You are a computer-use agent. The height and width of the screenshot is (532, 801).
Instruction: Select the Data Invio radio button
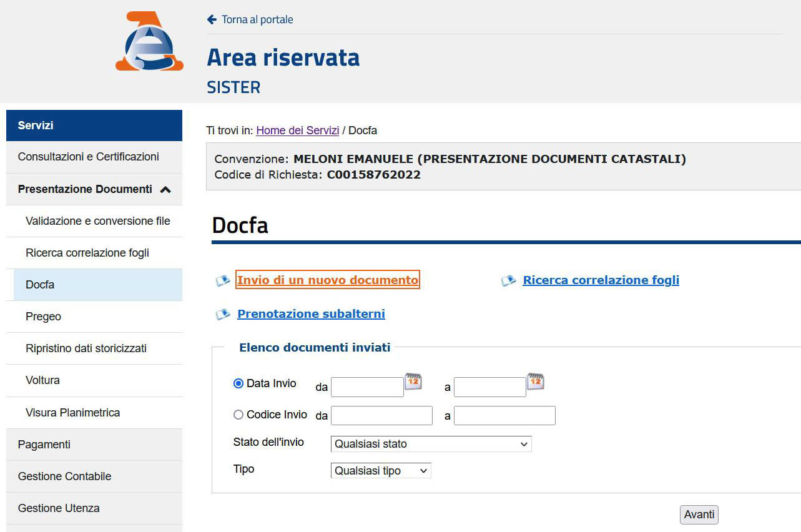(x=238, y=384)
